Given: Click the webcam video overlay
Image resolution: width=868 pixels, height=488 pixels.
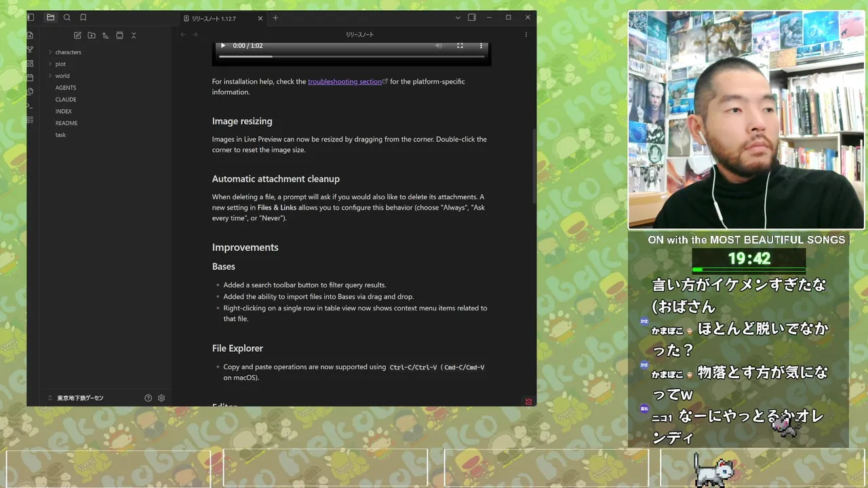Looking at the screenshot, I should coord(747,120).
